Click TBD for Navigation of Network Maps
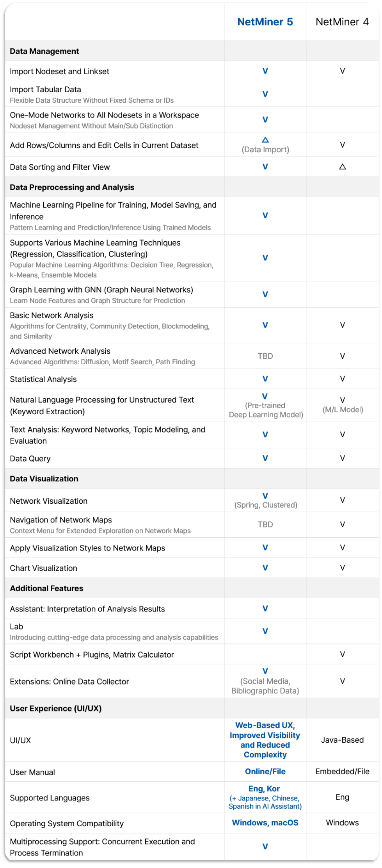The image size is (382, 868). coord(265,524)
